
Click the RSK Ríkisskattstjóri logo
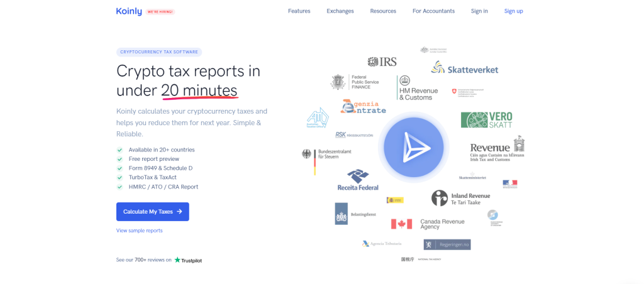pos(354,134)
